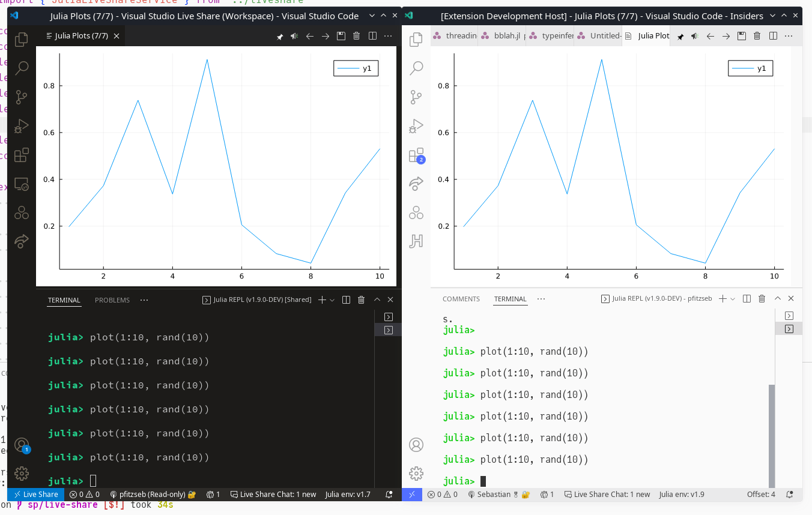The width and height of the screenshot is (812, 515).
Task: Open Extensions in the left dark window
Action: (22, 155)
